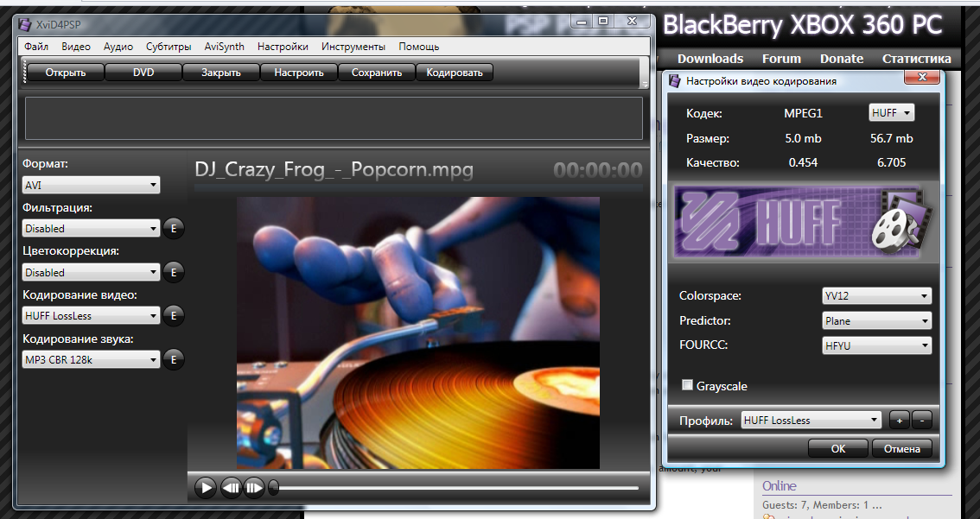Screen dimensions: 980x519
Task: Click the Online heading link on website
Action: tap(779, 486)
